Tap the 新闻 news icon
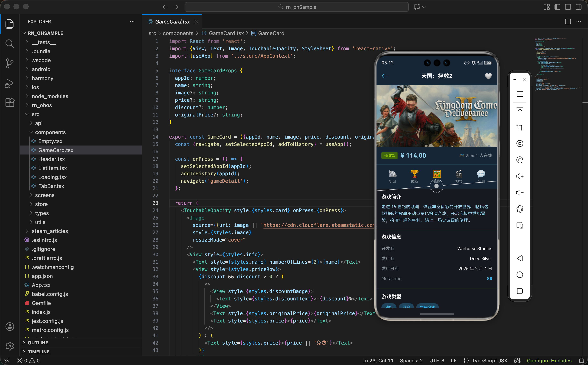 coord(392,176)
